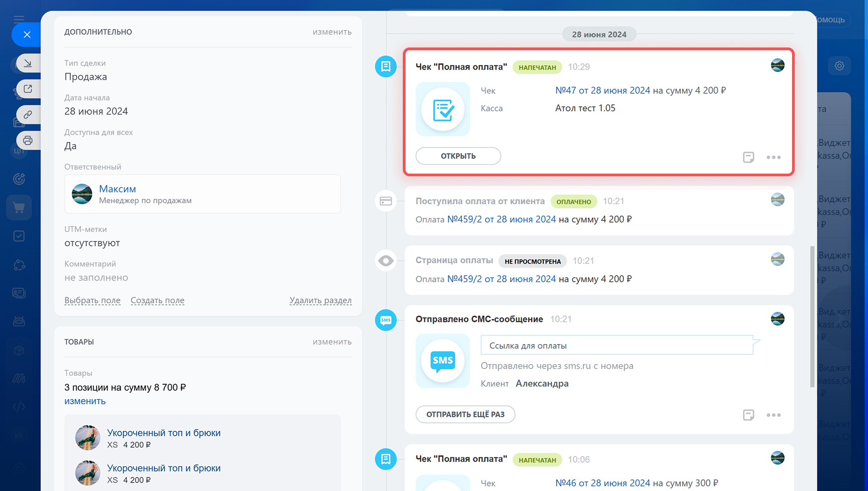Click first Укороченный топ и брюки thumbnail

[x=88, y=438]
